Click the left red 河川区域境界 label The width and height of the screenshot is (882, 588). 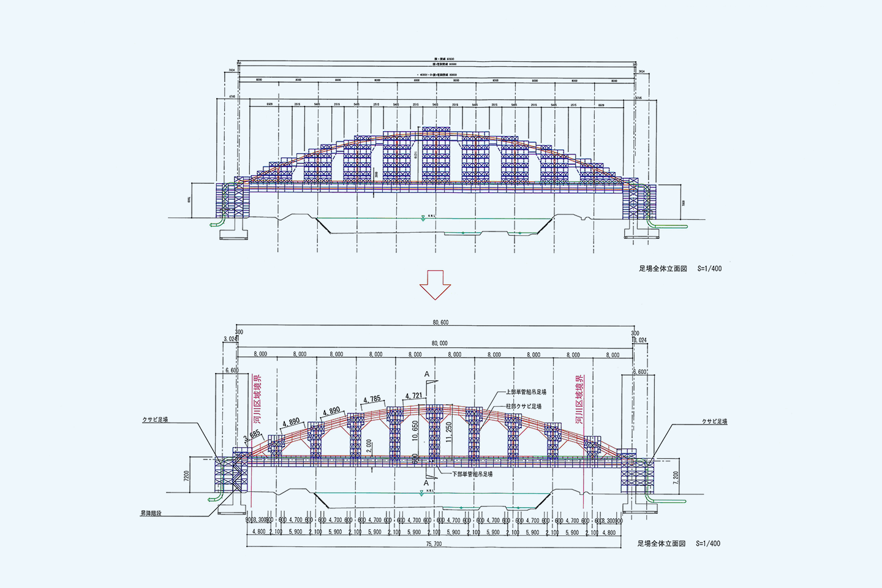[x=257, y=399]
